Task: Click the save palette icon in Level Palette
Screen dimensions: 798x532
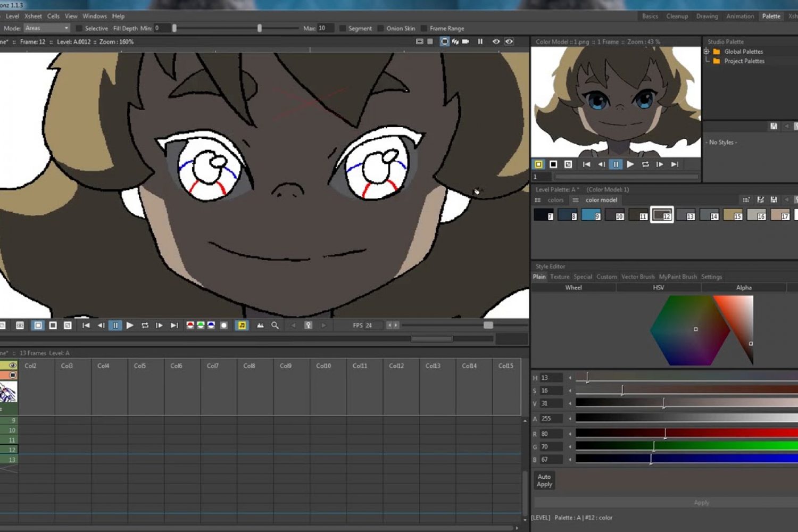Action: [x=774, y=200]
